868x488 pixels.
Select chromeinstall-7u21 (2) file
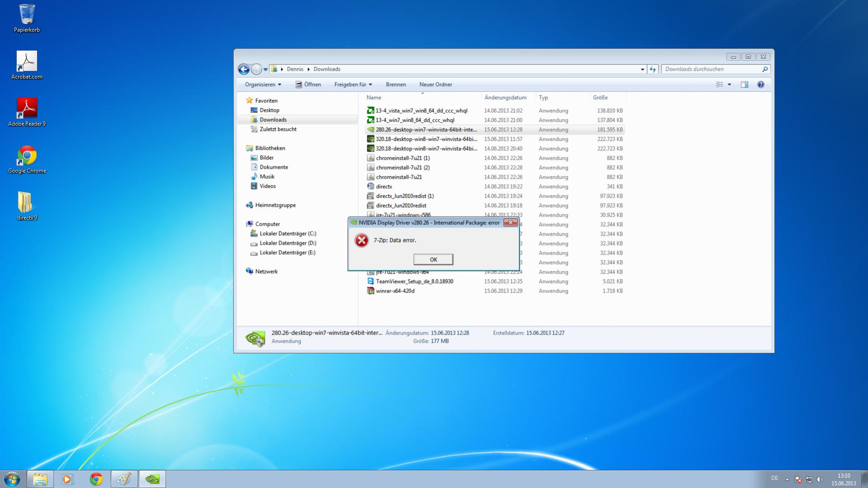494,168
